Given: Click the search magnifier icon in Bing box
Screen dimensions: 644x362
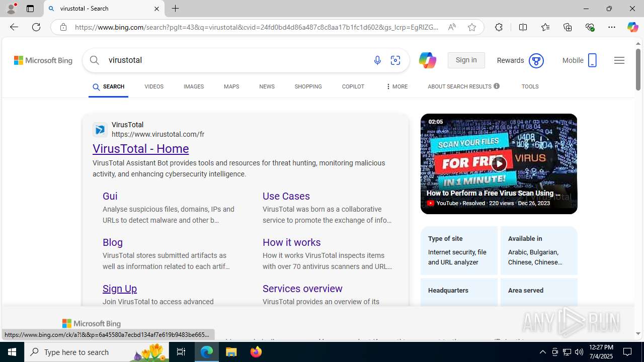Looking at the screenshot, I should tap(95, 60).
